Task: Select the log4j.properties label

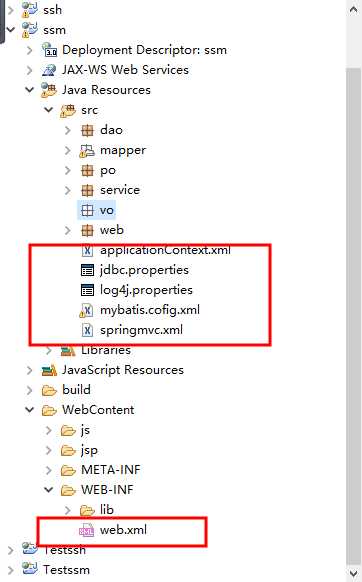Action: click(146, 290)
